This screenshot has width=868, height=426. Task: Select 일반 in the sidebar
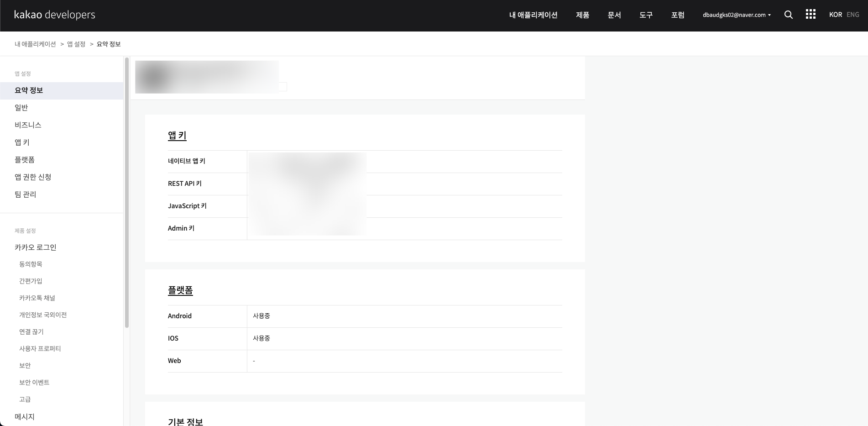[62, 108]
